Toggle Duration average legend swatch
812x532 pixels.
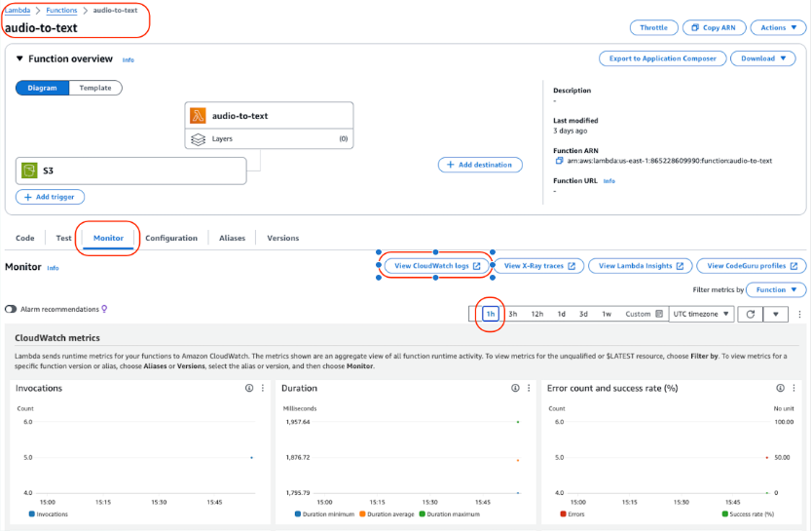click(x=362, y=513)
